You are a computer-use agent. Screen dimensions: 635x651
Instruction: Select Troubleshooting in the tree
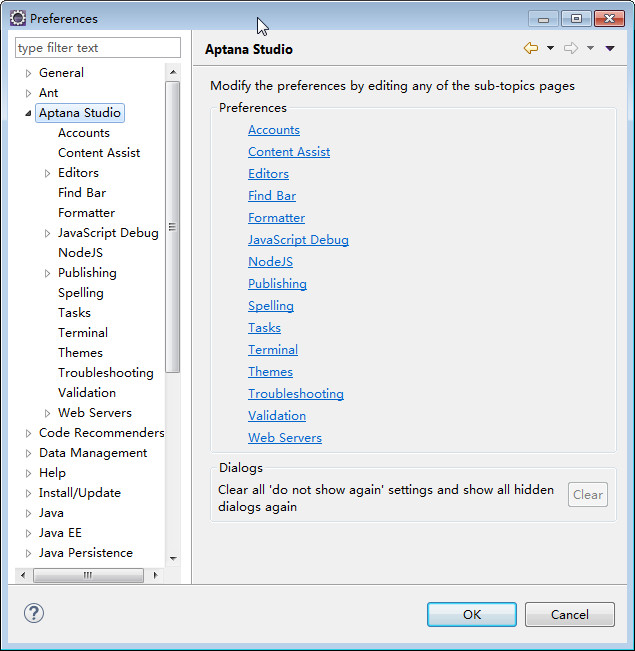pos(106,373)
